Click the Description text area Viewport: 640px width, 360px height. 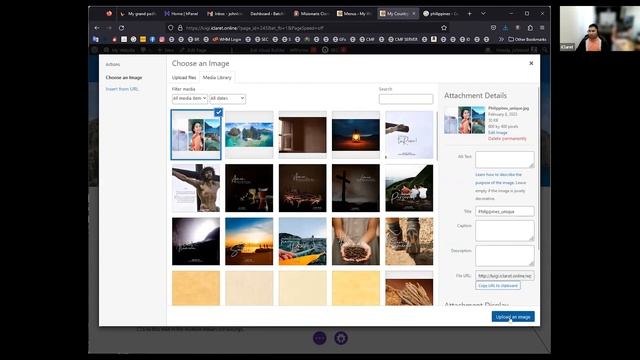(504, 256)
